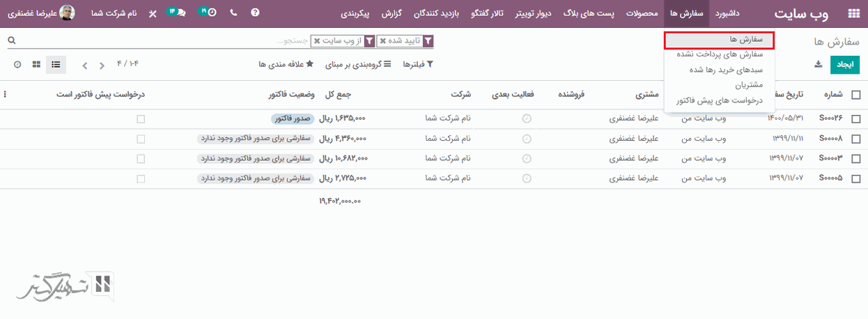
Task: Click the developer tools wrench icon
Action: tap(153, 13)
